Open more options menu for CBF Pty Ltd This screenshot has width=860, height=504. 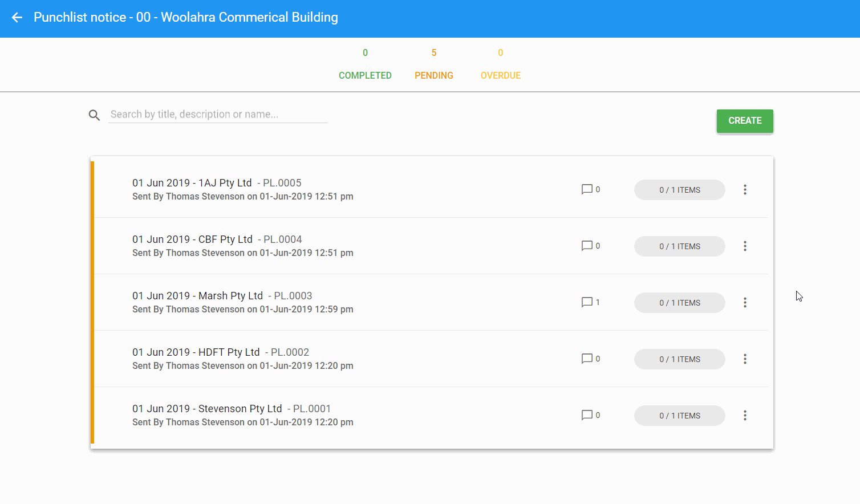click(745, 246)
